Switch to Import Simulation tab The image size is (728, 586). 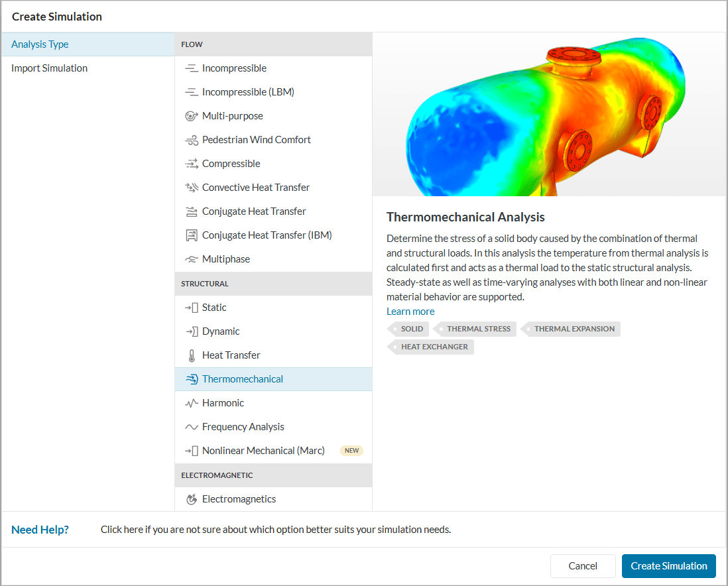49,68
